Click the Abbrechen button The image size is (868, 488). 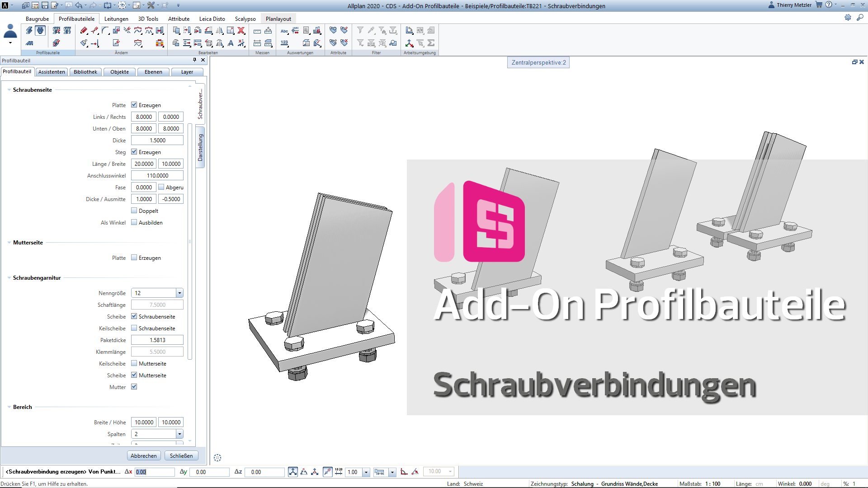144,455
